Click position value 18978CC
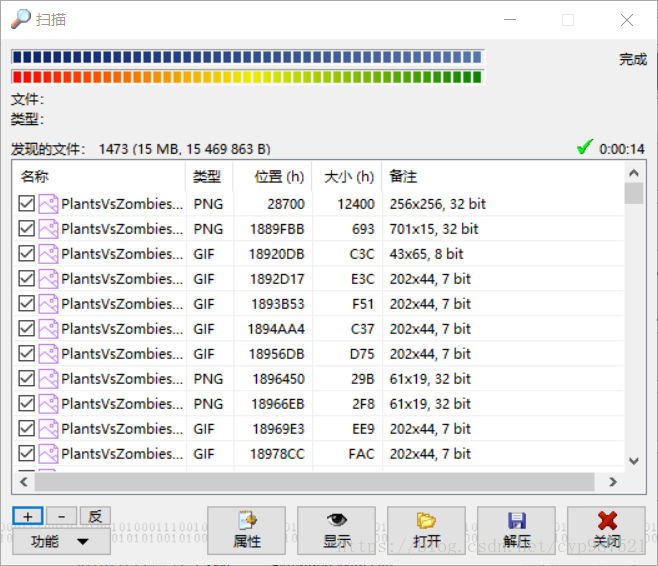Image resolution: width=658 pixels, height=566 pixels. (277, 454)
